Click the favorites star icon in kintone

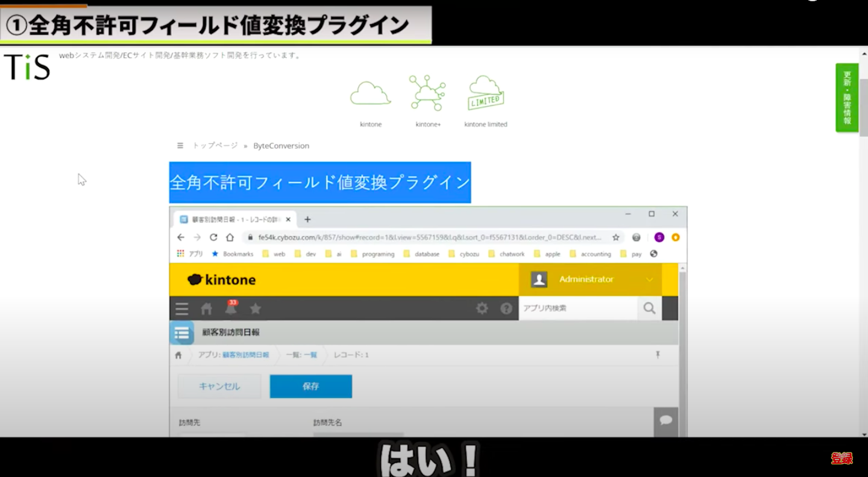256,309
